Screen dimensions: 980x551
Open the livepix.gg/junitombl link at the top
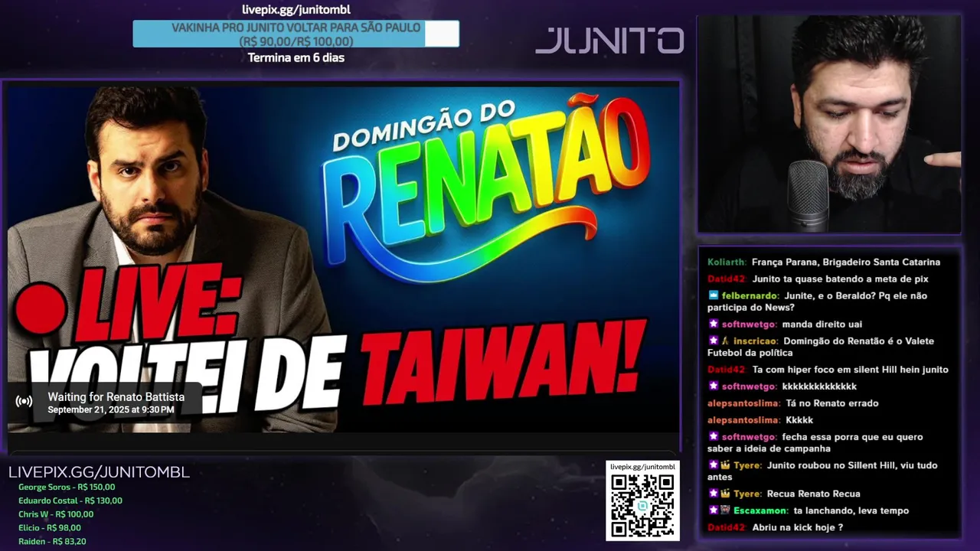[x=296, y=10]
